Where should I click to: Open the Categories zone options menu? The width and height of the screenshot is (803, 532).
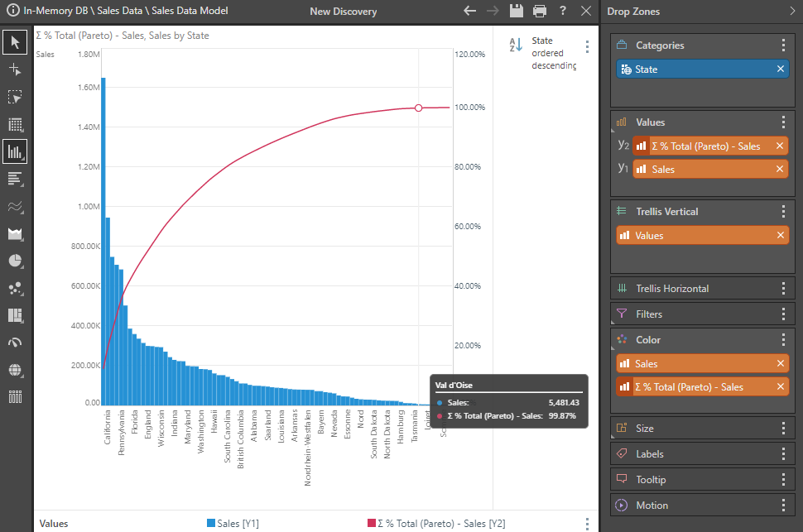click(x=783, y=46)
